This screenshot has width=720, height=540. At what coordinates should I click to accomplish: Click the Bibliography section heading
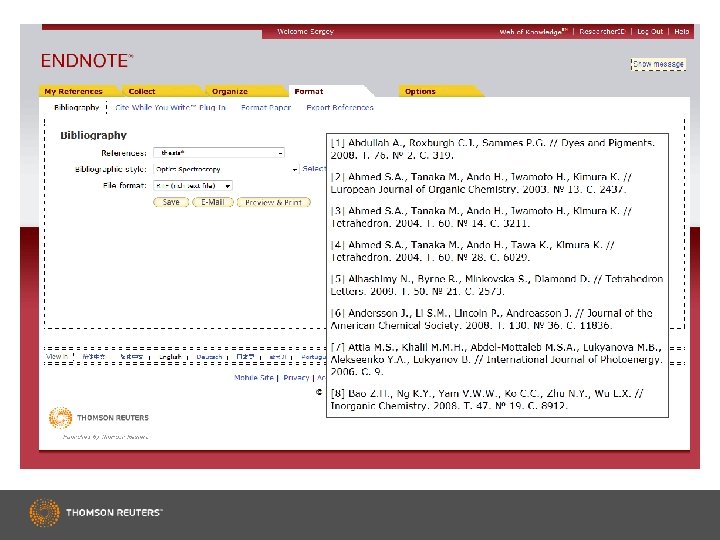[x=93, y=135]
